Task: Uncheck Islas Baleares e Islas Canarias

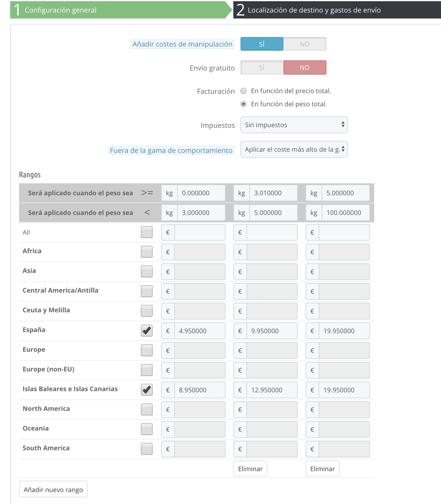Action: click(147, 390)
